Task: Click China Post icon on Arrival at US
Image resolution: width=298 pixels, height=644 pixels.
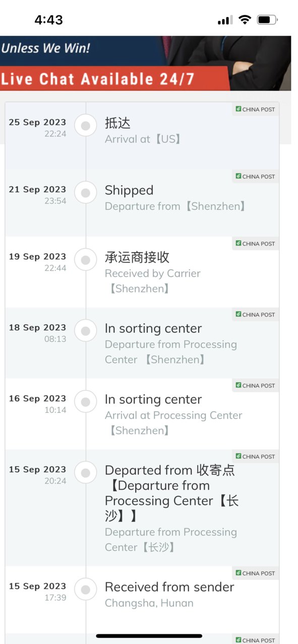Action: [239, 109]
